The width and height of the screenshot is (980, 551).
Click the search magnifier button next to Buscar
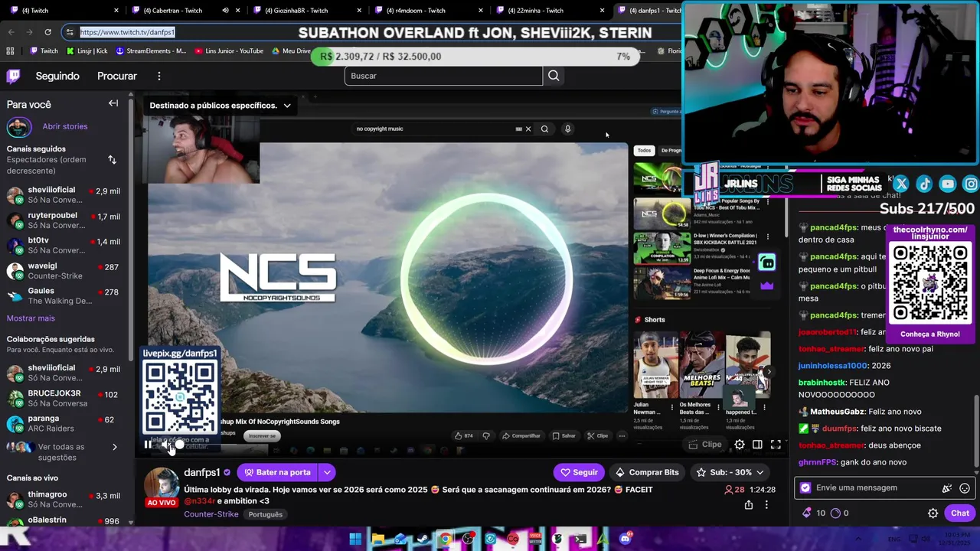554,76
